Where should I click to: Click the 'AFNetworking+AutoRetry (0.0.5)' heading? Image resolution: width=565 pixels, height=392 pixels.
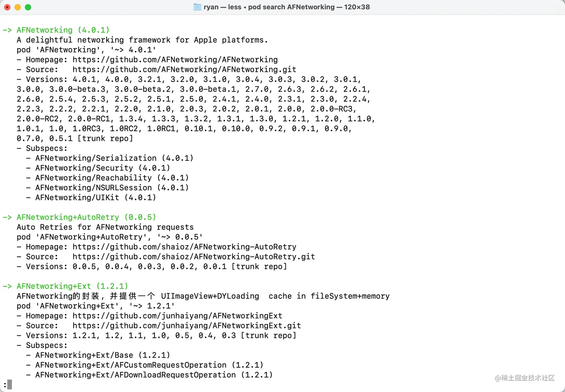(x=86, y=217)
